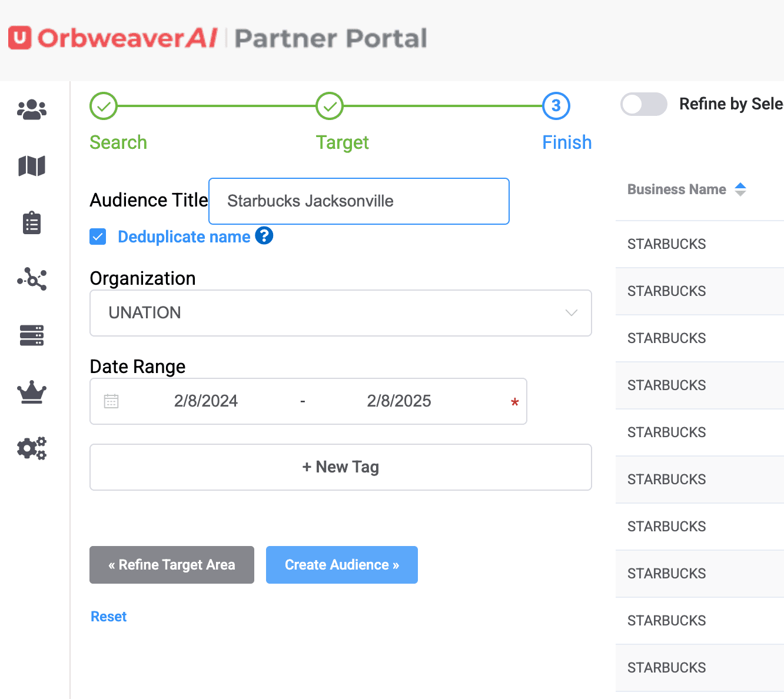Click the start date 2/8/2024
The width and height of the screenshot is (784, 699).
click(x=206, y=401)
